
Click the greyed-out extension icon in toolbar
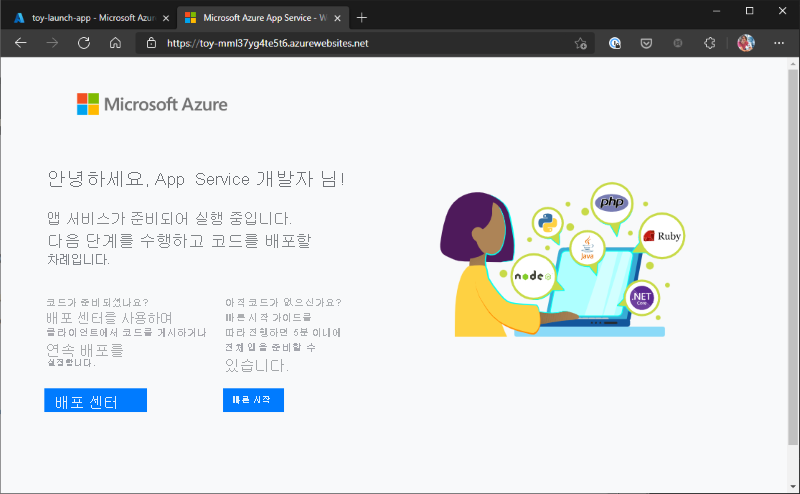678,43
